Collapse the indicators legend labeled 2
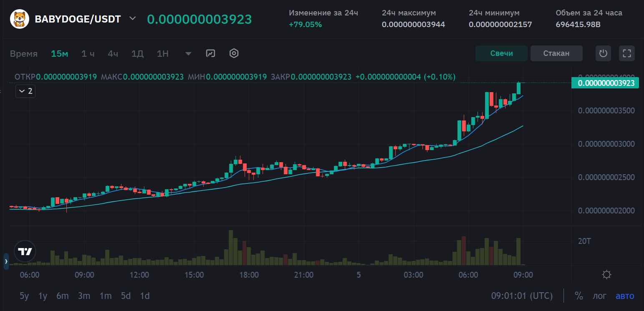This screenshot has width=644, height=311. click(25, 91)
